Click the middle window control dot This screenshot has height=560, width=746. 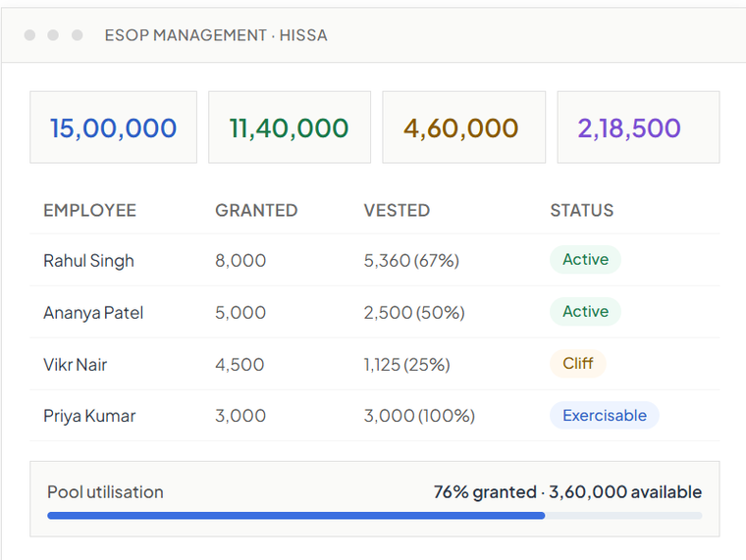point(53,35)
